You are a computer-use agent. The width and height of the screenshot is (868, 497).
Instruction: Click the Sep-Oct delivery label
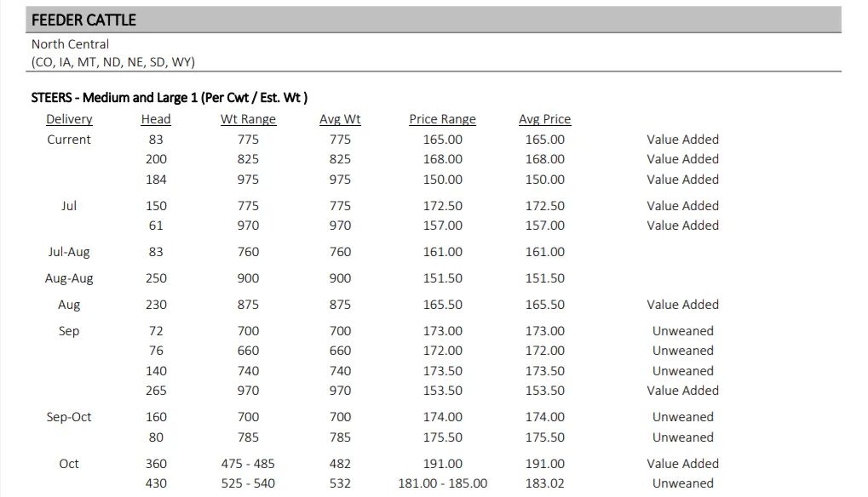point(69,417)
